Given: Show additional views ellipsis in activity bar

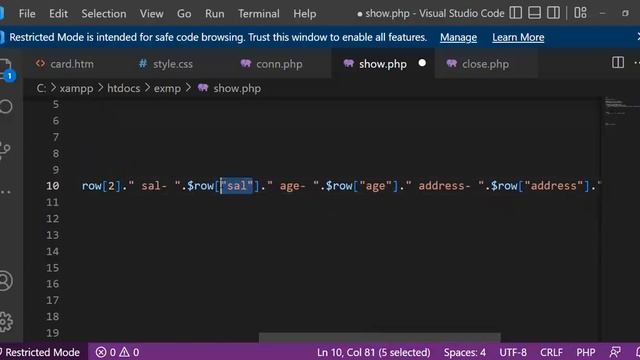Looking at the screenshot, I should pyautogui.click(x=5, y=192).
